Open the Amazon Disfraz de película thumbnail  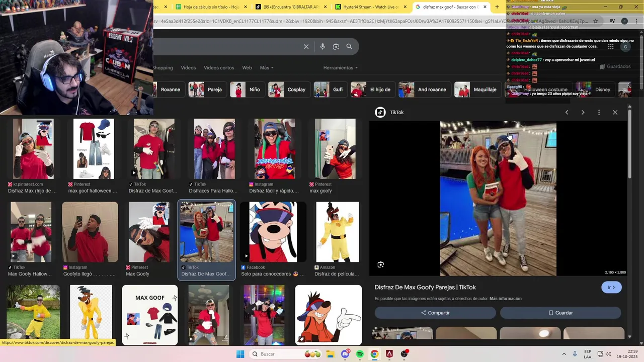(x=338, y=232)
